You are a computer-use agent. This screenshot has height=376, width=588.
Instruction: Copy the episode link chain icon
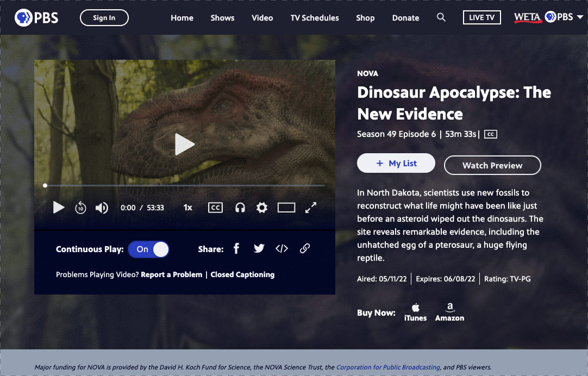coord(305,248)
